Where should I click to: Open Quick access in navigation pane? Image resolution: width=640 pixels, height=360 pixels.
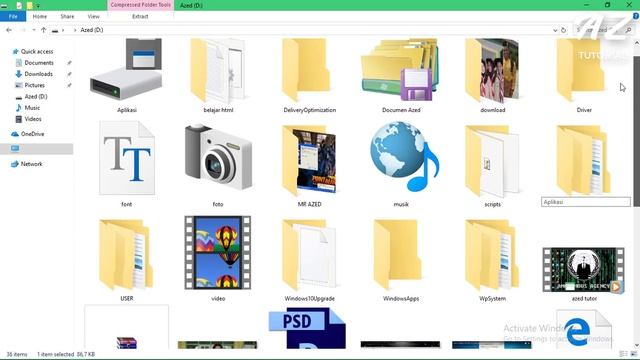click(37, 51)
